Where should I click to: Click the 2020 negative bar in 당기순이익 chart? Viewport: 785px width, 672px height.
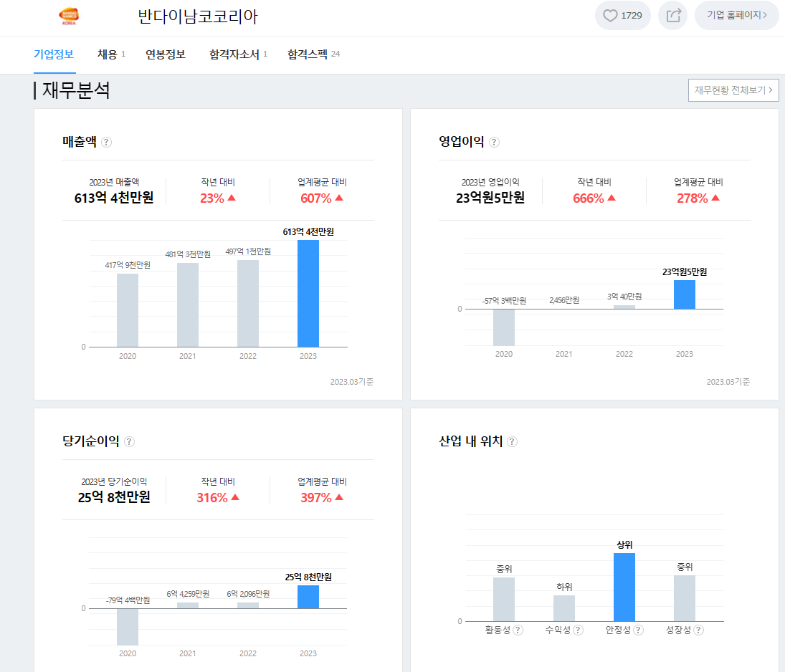click(128, 627)
